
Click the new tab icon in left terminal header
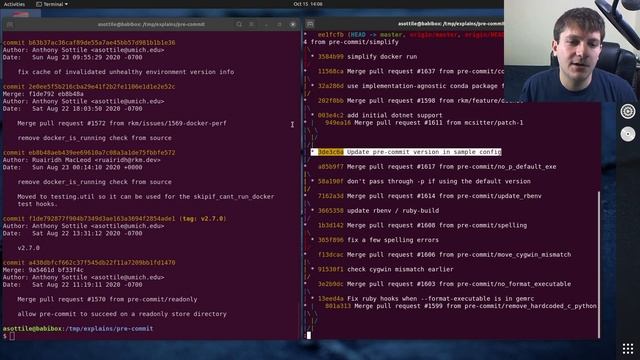click(x=10, y=24)
